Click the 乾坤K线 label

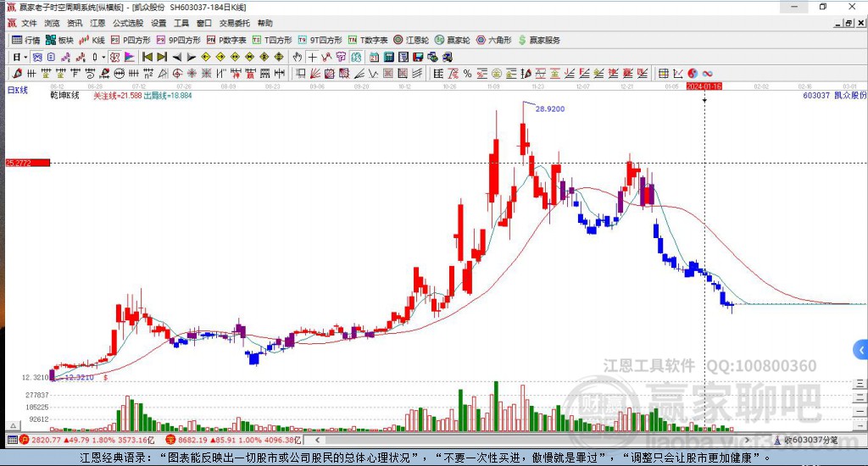point(64,95)
